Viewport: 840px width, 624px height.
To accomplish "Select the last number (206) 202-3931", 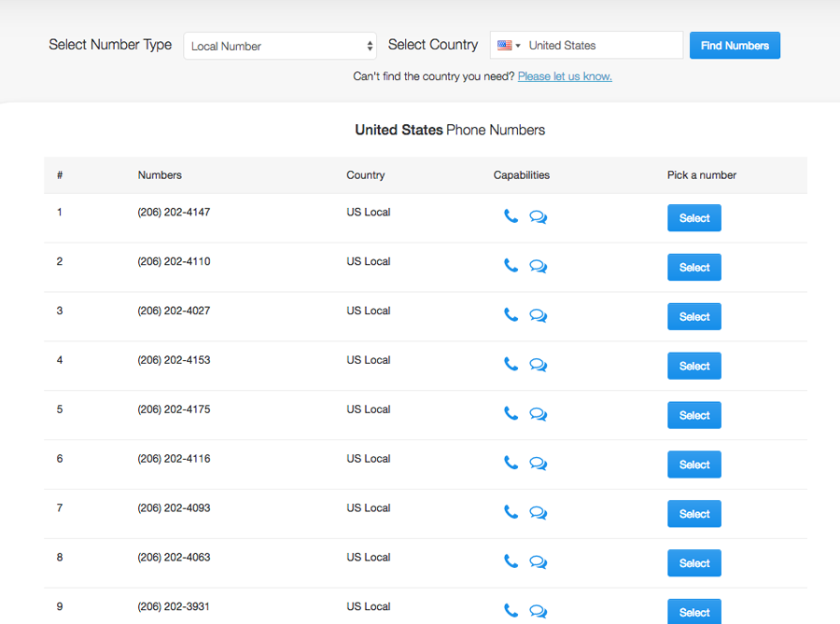I will click(x=693, y=612).
